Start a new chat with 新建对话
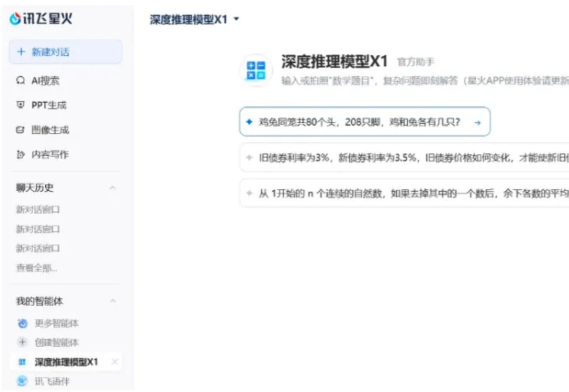The width and height of the screenshot is (569, 392). pos(65,52)
